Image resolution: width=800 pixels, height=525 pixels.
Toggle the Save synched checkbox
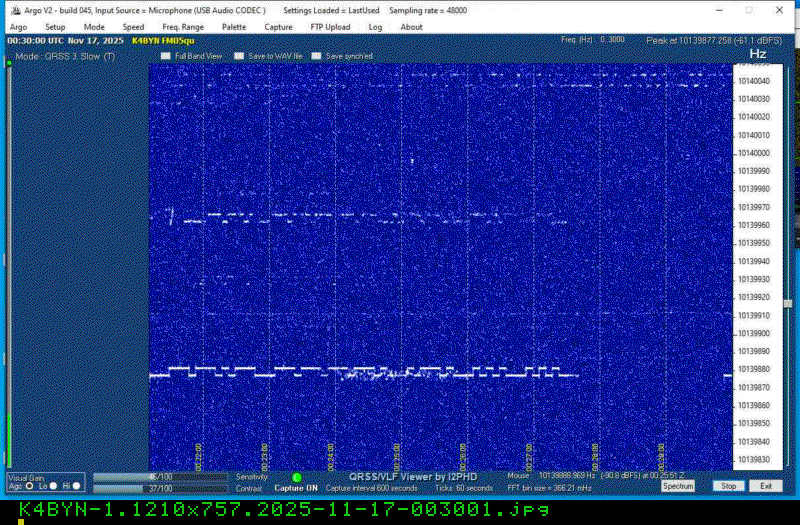[x=316, y=57]
